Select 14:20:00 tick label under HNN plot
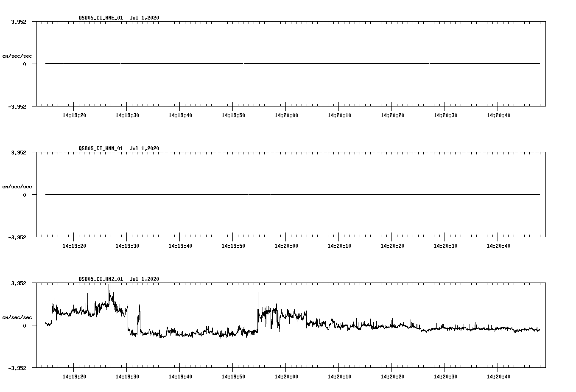The height and width of the screenshot is (392, 576). point(286,246)
